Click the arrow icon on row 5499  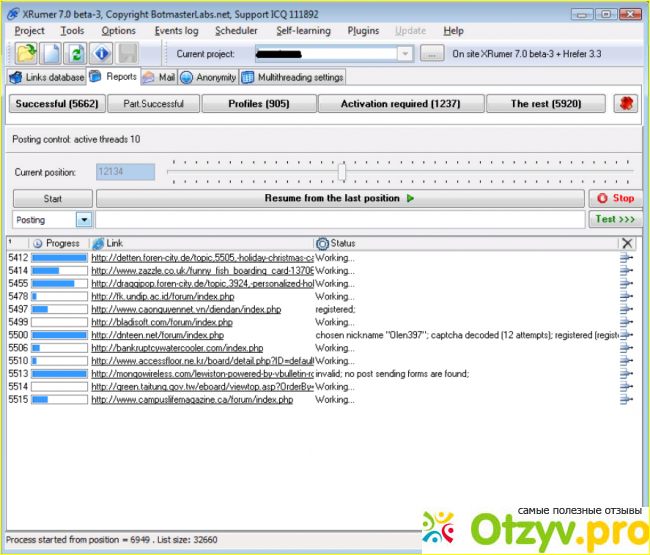point(626,322)
